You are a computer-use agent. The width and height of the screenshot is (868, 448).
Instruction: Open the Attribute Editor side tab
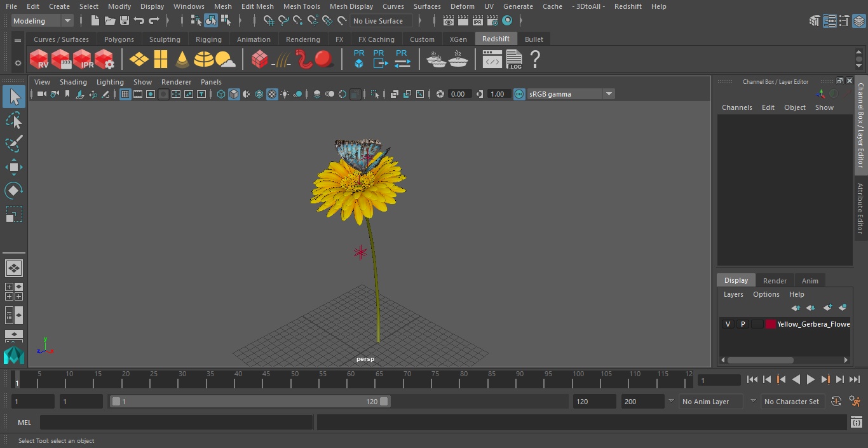(860, 208)
